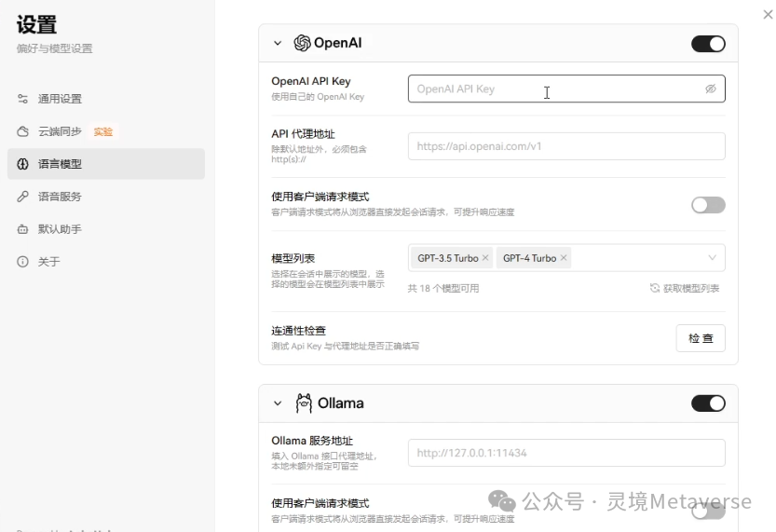The height and width of the screenshot is (532, 776).
Task: Click the cloud icon beside 云端同步
Action: click(x=22, y=131)
